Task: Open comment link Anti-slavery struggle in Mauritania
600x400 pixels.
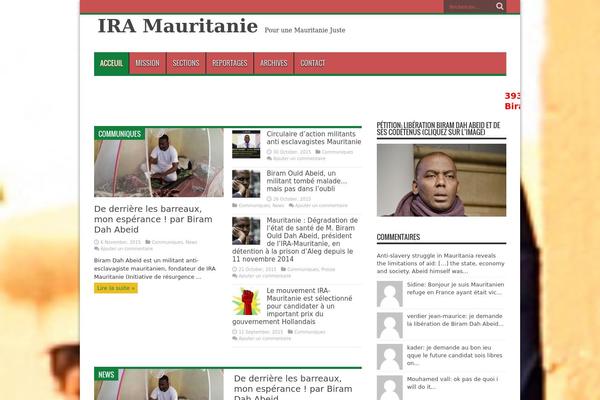Action: (440, 263)
